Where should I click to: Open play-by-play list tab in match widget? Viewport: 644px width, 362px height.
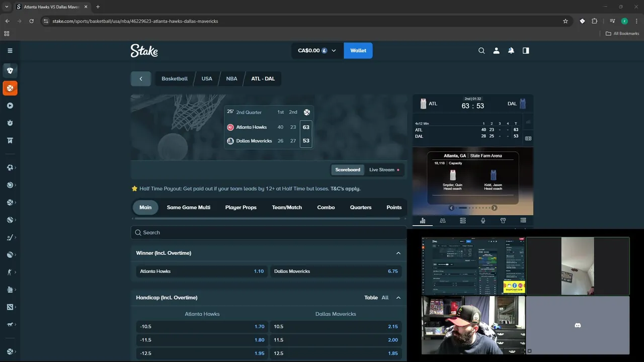point(523,220)
